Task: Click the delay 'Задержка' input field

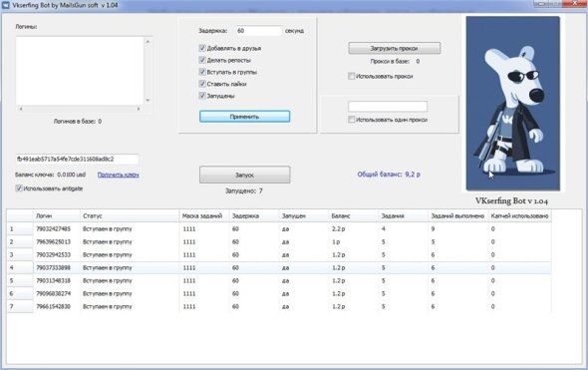Action: [259, 31]
